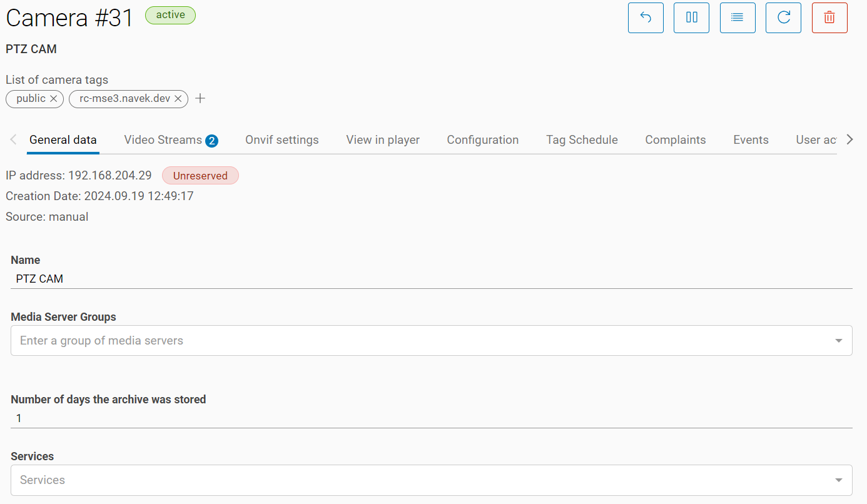Open the list view icon button
The image size is (867, 504).
[738, 18]
